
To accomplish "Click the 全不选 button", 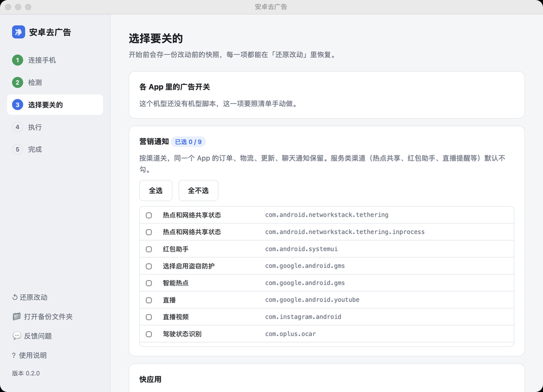I will click(x=199, y=190).
